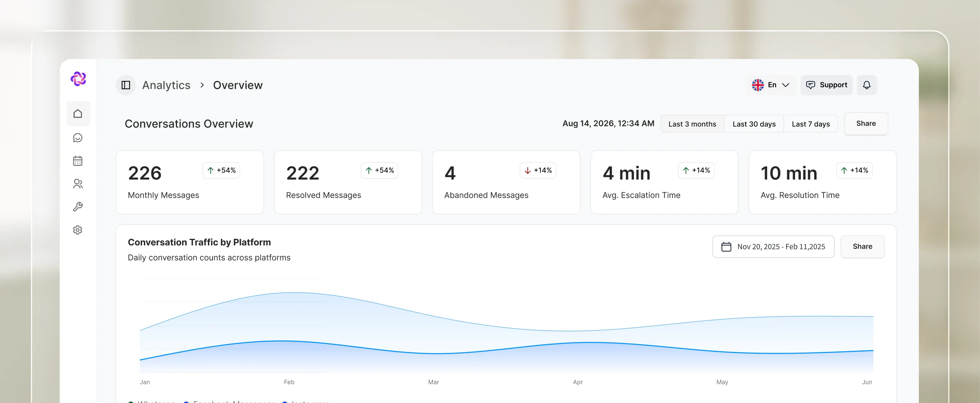The image size is (980, 403).
Task: Select Overview in the breadcrumb
Action: 238,85
